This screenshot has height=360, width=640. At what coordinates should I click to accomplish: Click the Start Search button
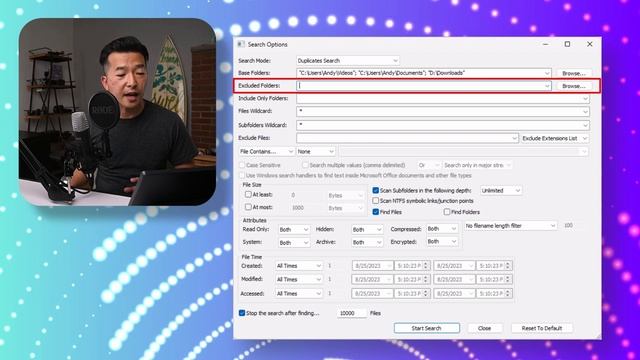point(427,328)
